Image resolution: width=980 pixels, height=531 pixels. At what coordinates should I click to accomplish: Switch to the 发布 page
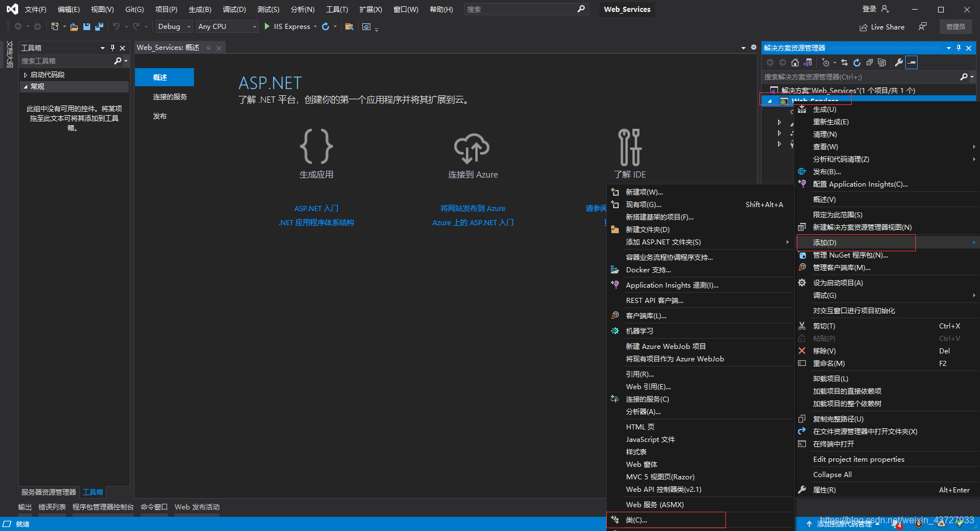(160, 116)
